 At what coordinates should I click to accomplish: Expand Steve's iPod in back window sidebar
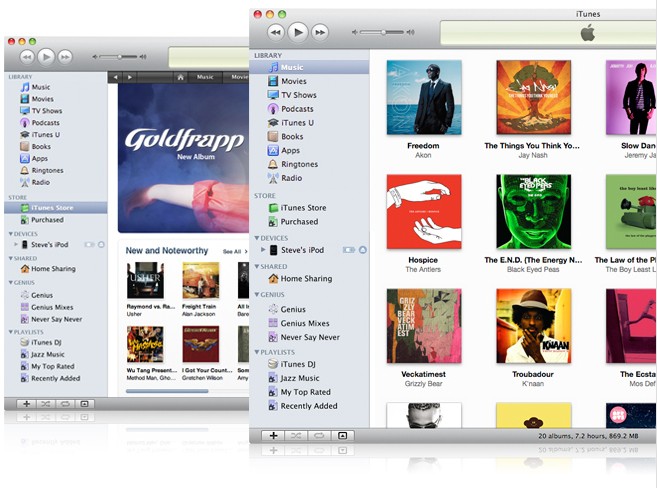(x=16, y=244)
